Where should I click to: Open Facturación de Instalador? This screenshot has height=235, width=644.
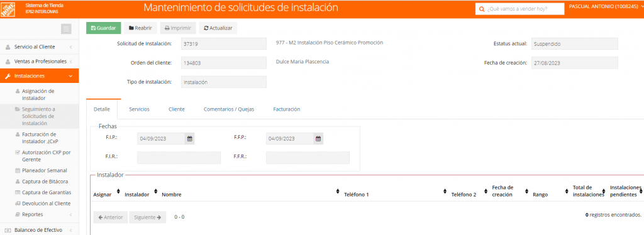click(x=39, y=138)
